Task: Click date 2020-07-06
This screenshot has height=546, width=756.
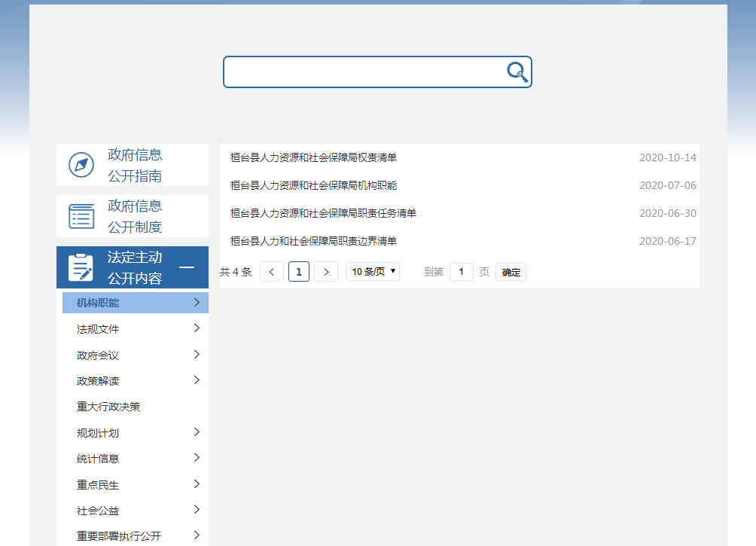Action: coord(668,186)
